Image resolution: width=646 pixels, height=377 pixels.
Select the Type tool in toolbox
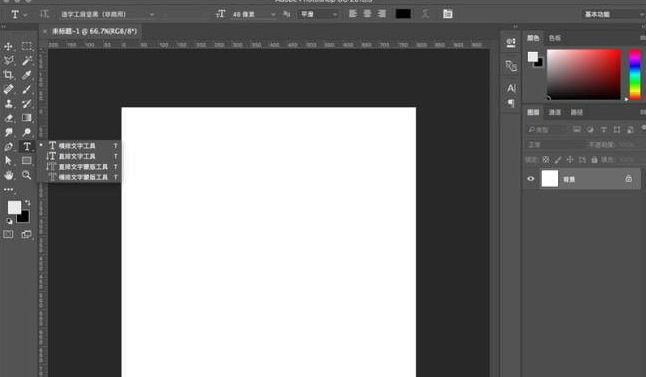tap(27, 146)
